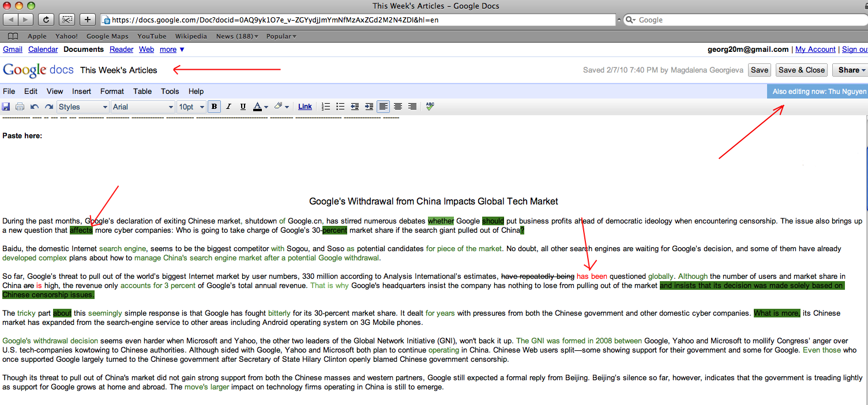Open the Gmail link

tap(13, 50)
